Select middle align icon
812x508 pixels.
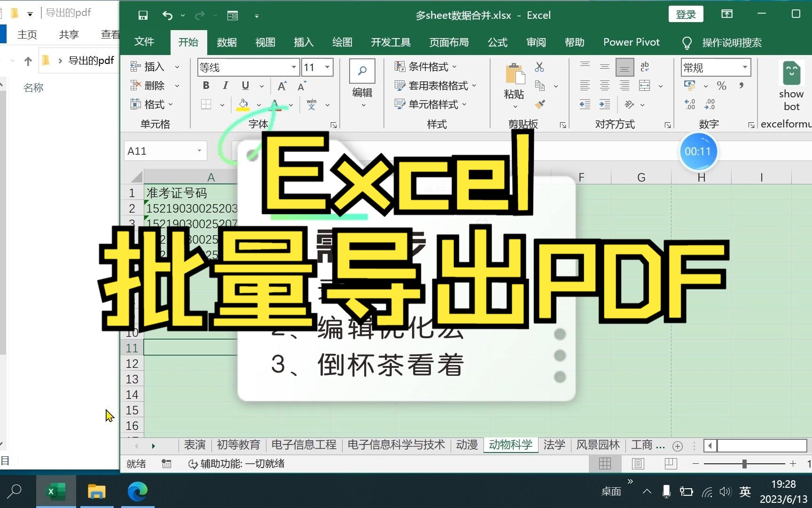point(605,67)
